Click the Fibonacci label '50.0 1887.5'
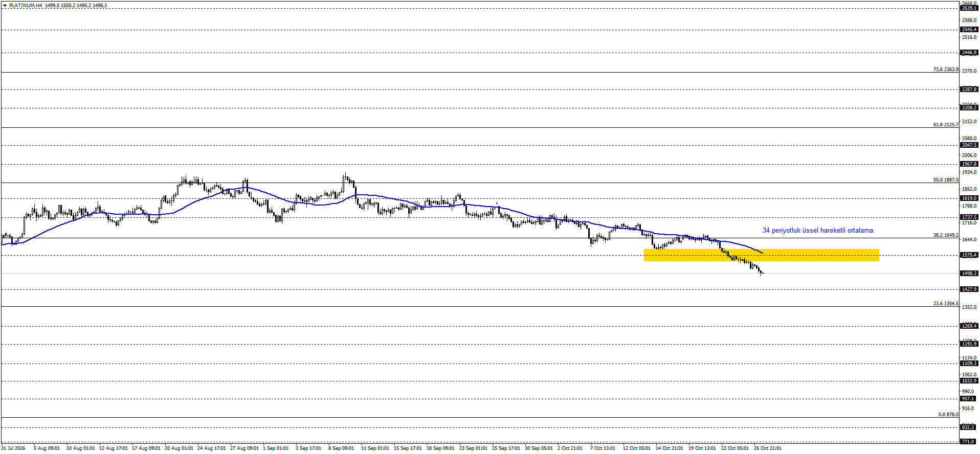Viewport: 980px width, 454px height. point(946,180)
